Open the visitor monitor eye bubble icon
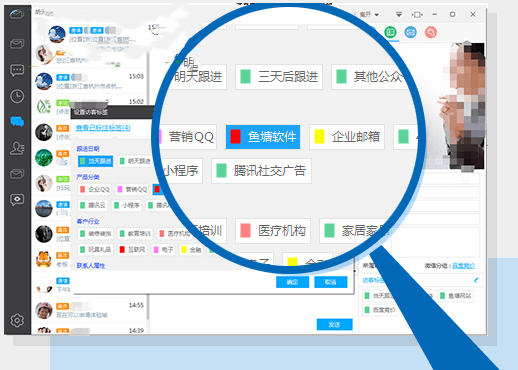 coord(17,200)
